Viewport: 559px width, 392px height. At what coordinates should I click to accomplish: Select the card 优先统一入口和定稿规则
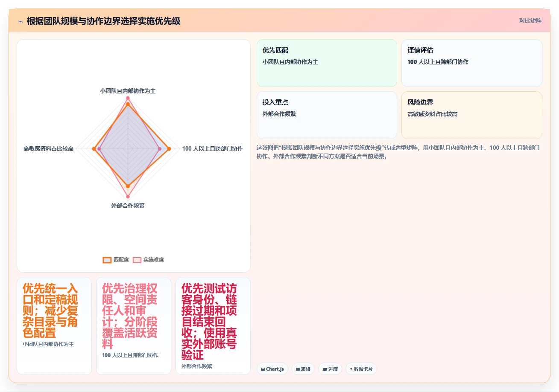coord(54,326)
